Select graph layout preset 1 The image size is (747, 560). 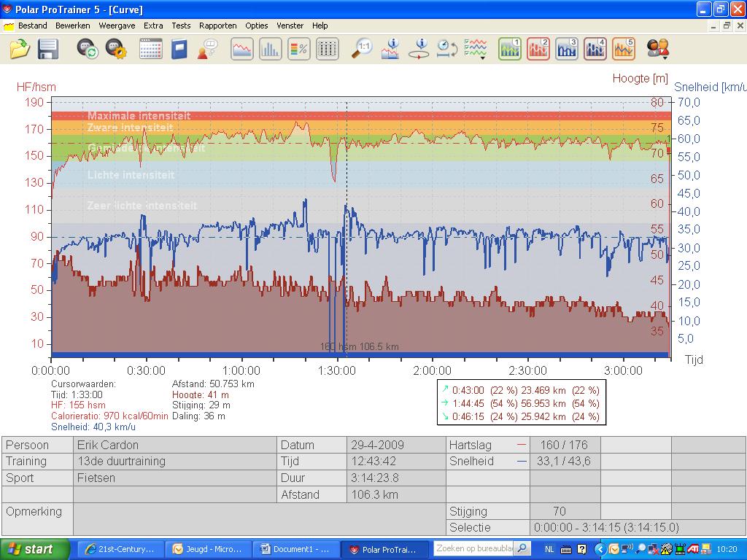[x=510, y=49]
